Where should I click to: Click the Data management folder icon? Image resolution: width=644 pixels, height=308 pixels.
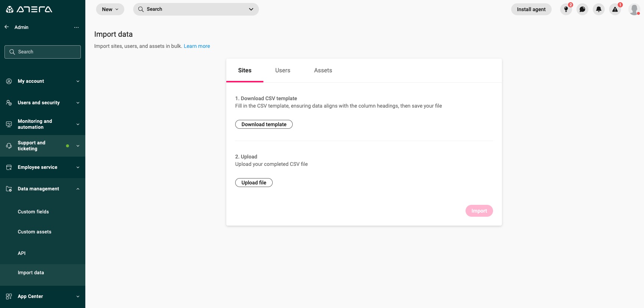pos(9,189)
